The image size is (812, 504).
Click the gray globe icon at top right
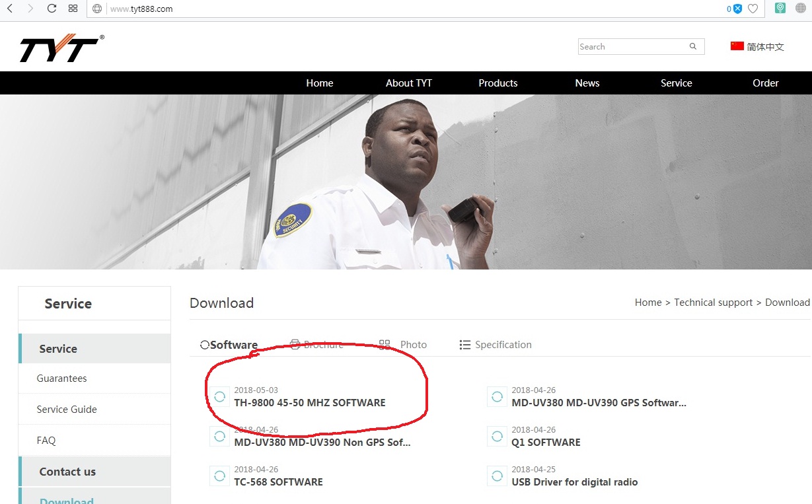tap(801, 8)
